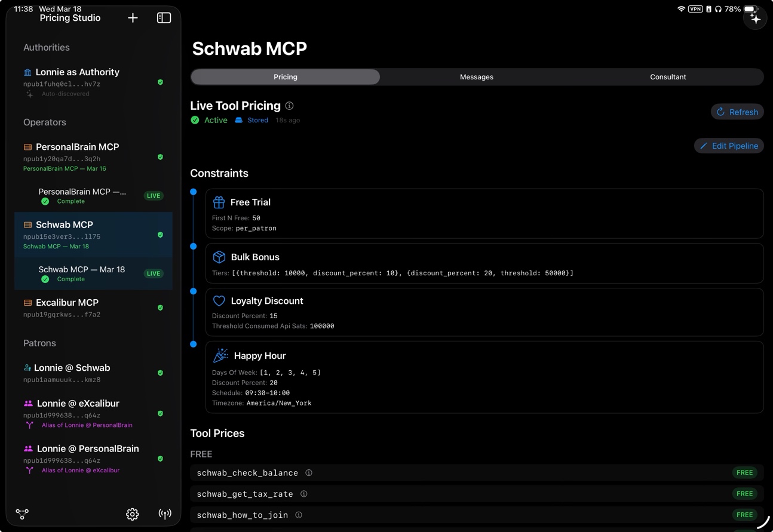Open the Happy Hour constraint card
The image size is (773, 532).
coord(484,377)
